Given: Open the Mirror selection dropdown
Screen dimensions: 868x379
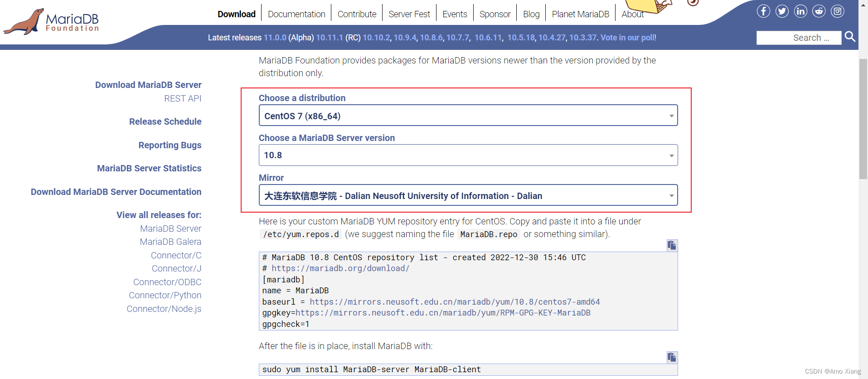Looking at the screenshot, I should [x=468, y=195].
